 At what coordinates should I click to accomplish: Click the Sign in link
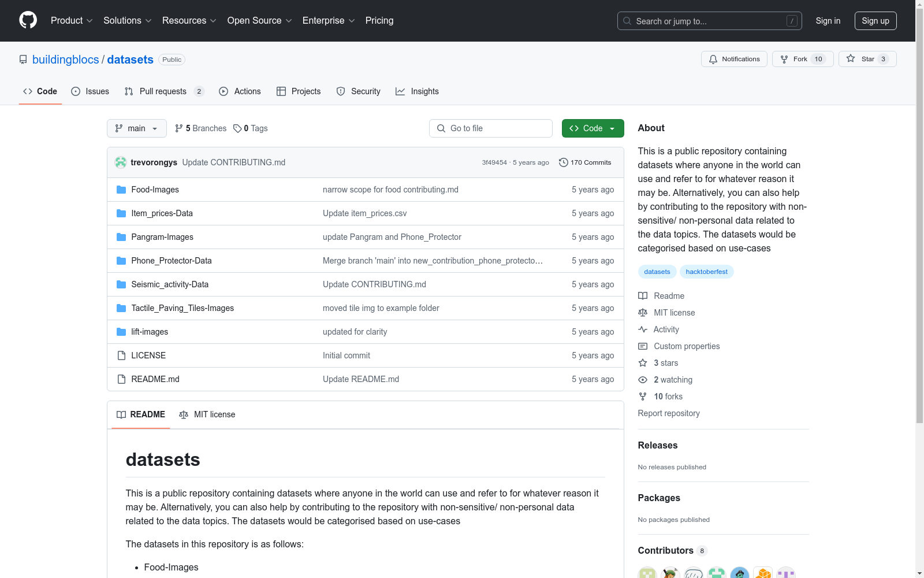pos(828,21)
